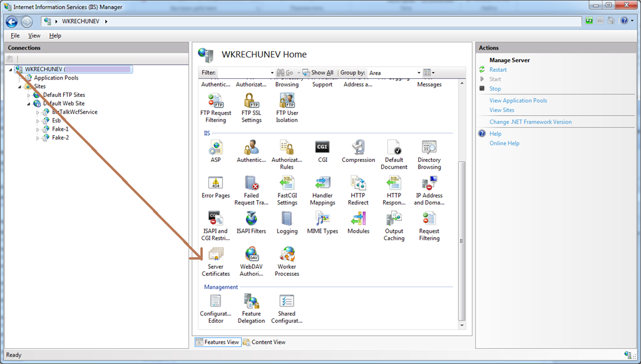The height and width of the screenshot is (364, 641).
Task: Expand the Esb application node
Action: pyautogui.click(x=38, y=121)
